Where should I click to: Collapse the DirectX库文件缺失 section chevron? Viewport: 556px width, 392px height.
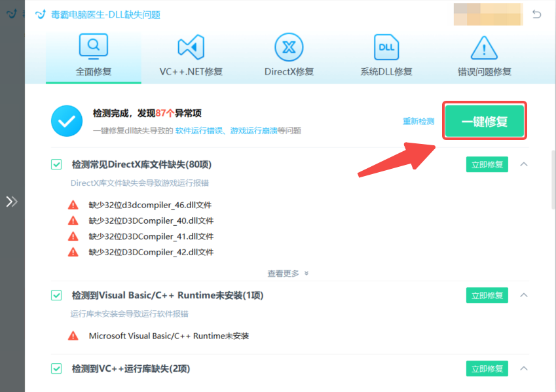click(x=523, y=165)
